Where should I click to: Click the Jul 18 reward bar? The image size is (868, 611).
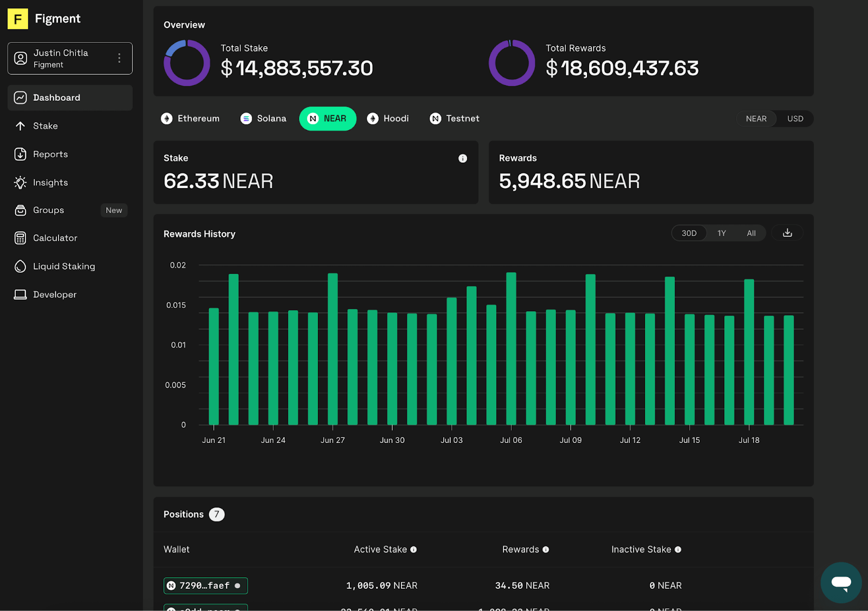(x=749, y=352)
